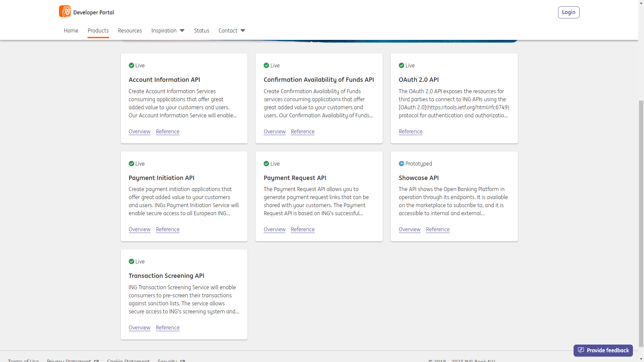Click the Live status icon on OAuth 2.0 API
Screen dimensions: 644x362
point(401,65)
